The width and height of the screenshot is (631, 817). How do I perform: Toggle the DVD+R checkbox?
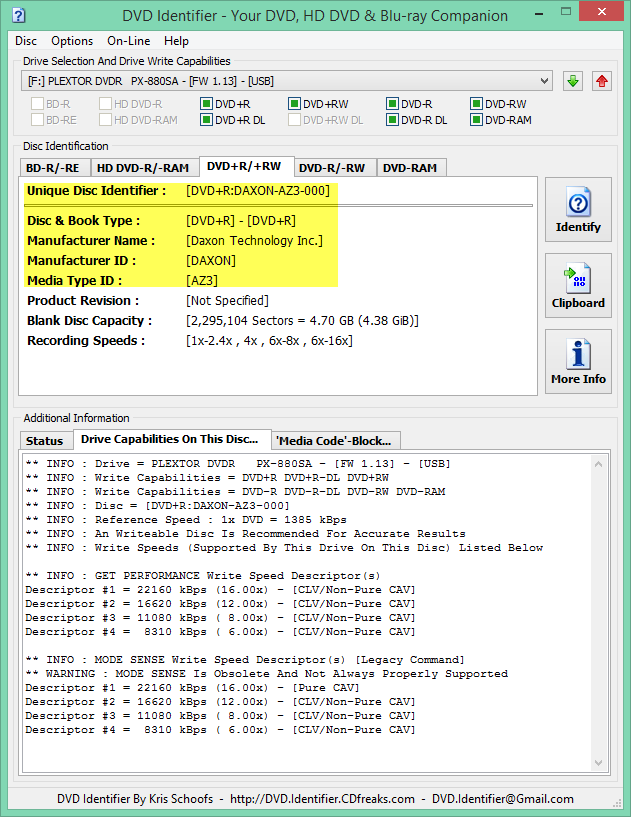click(x=206, y=104)
